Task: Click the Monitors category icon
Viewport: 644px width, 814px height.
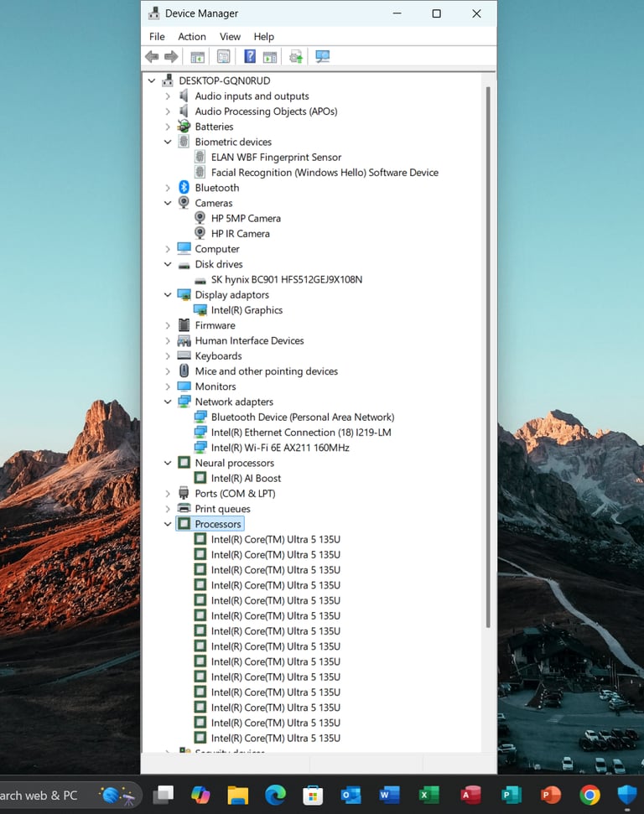Action: [x=184, y=386]
